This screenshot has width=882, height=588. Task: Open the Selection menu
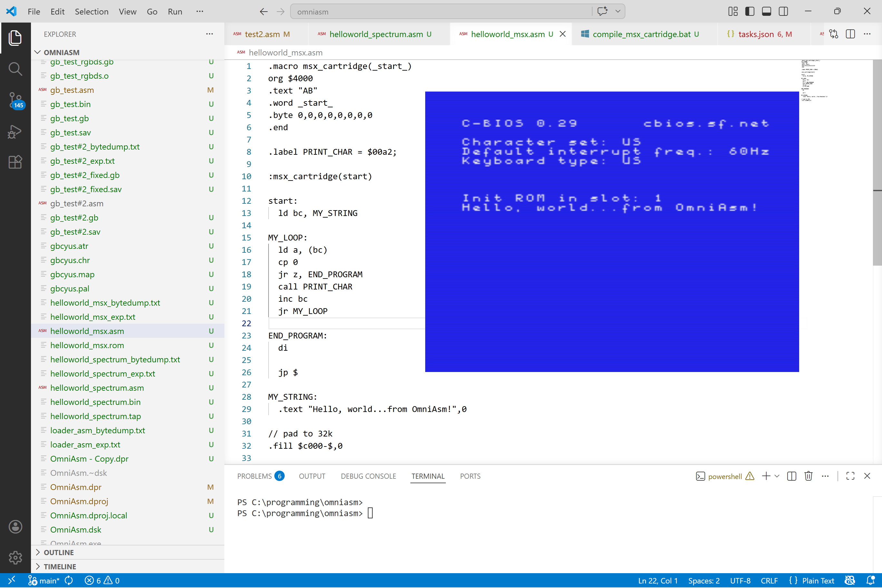pos(92,12)
